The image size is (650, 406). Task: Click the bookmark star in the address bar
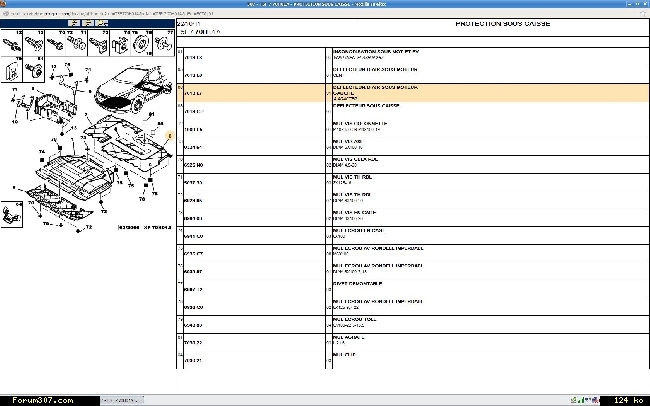point(643,13)
